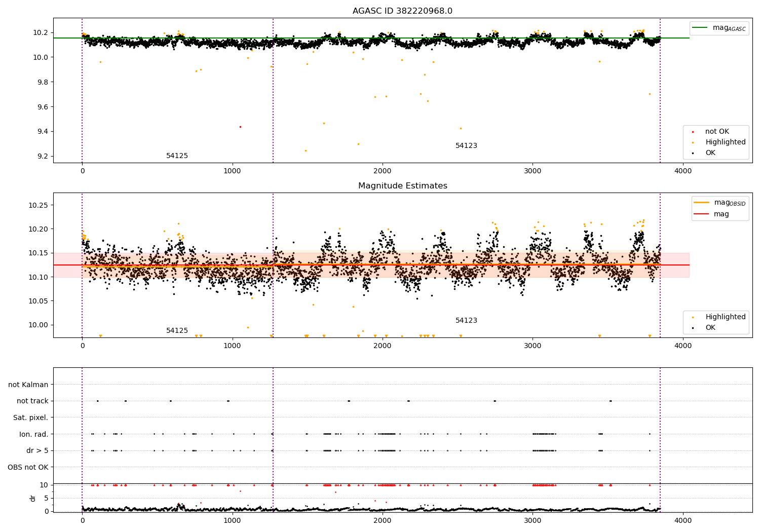Click the 2000 x-axis tick under the middle plot
760x532 pixels.
pyautogui.click(x=382, y=346)
